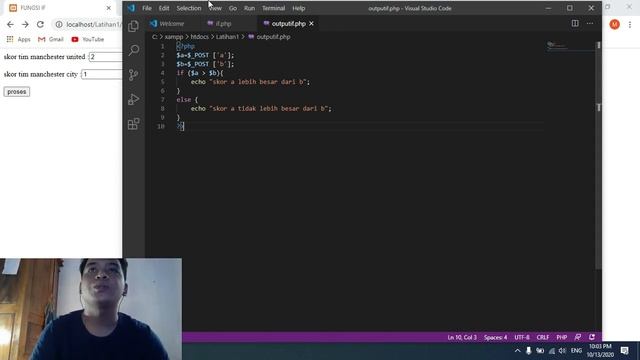Click the battery tray icon
This screenshot has width=640, height=360.
tap(540, 351)
